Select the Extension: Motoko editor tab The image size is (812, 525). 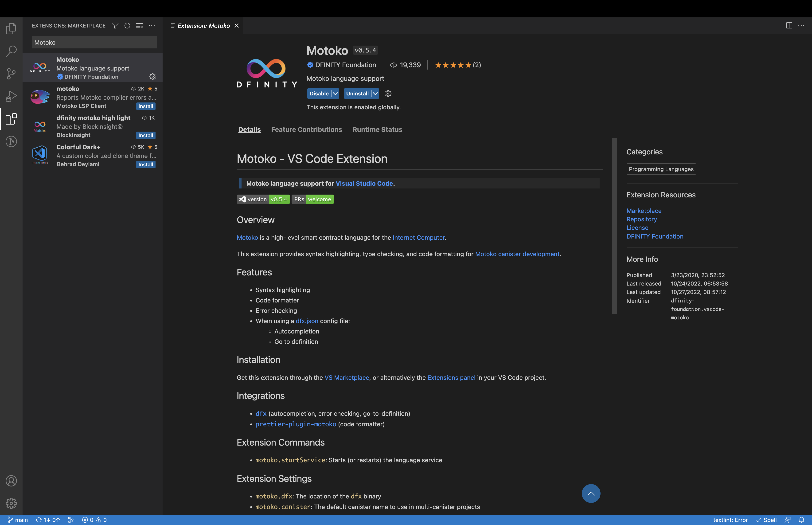click(203, 26)
